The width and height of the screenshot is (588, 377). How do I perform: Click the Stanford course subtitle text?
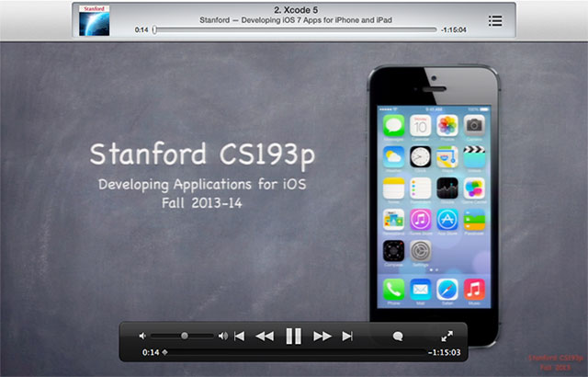point(296,20)
